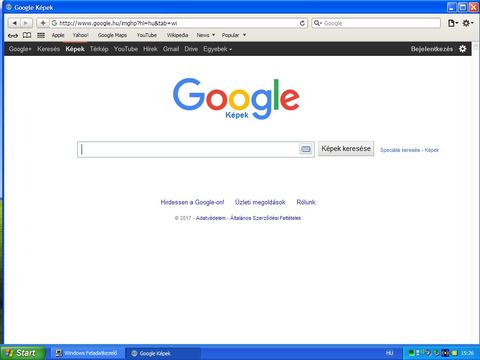Click the Google favicon in address bar

click(x=54, y=23)
